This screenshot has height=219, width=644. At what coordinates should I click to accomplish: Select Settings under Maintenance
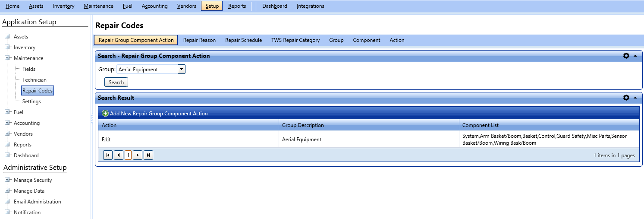click(31, 102)
